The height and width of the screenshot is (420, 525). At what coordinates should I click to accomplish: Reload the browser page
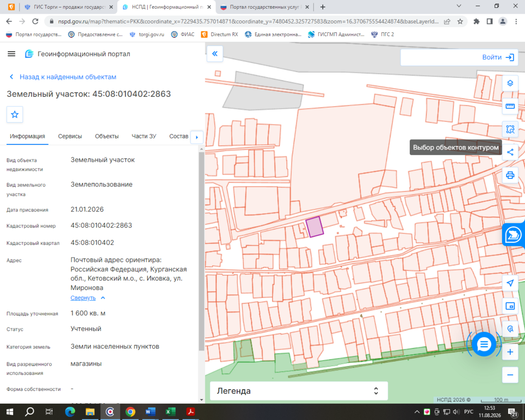[x=35, y=22]
